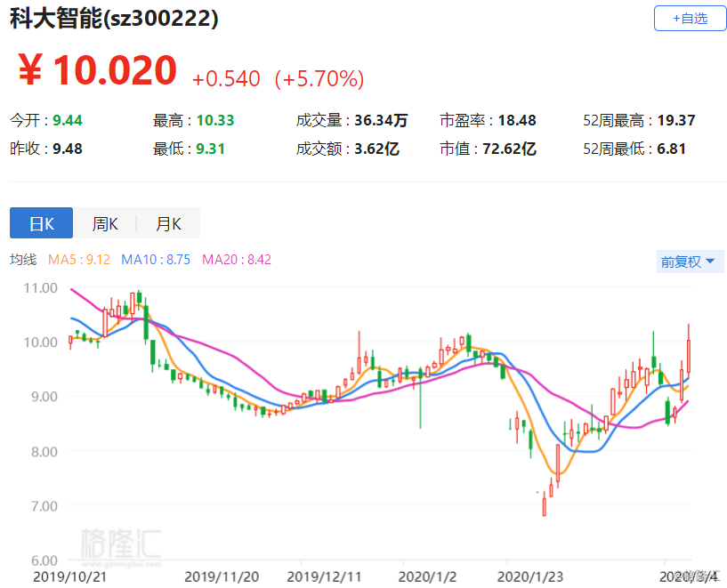Open the 前复权 adjustment dropdown

[690, 262]
